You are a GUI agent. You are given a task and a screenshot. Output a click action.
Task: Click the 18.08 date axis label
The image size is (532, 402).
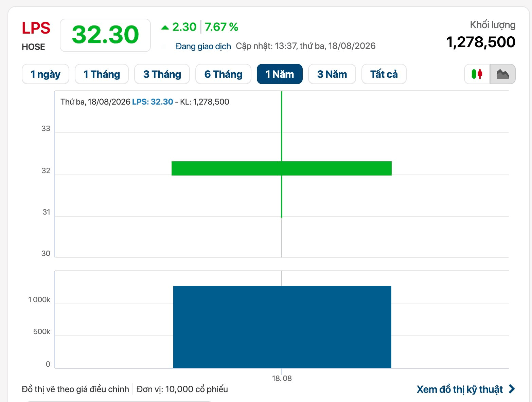tap(282, 378)
